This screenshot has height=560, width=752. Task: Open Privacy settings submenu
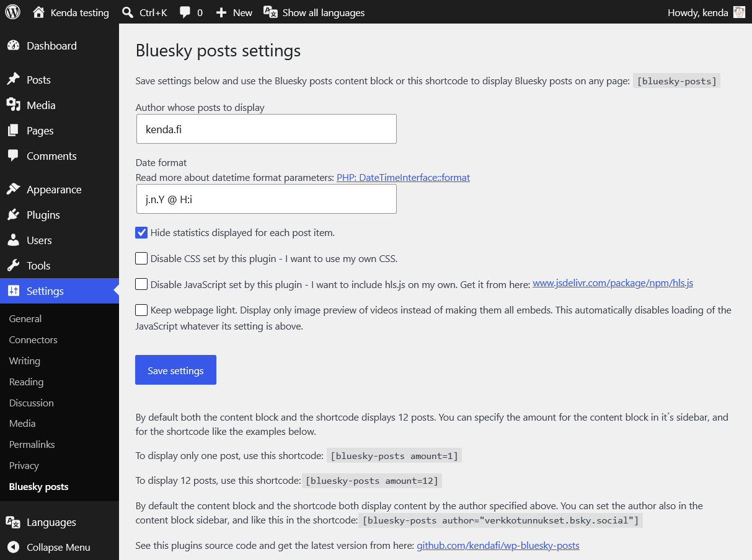[24, 465]
